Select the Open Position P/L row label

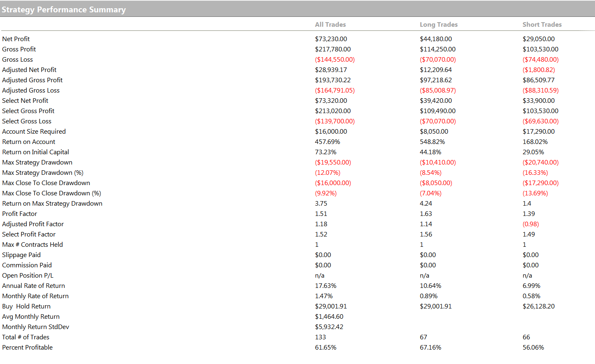point(28,276)
